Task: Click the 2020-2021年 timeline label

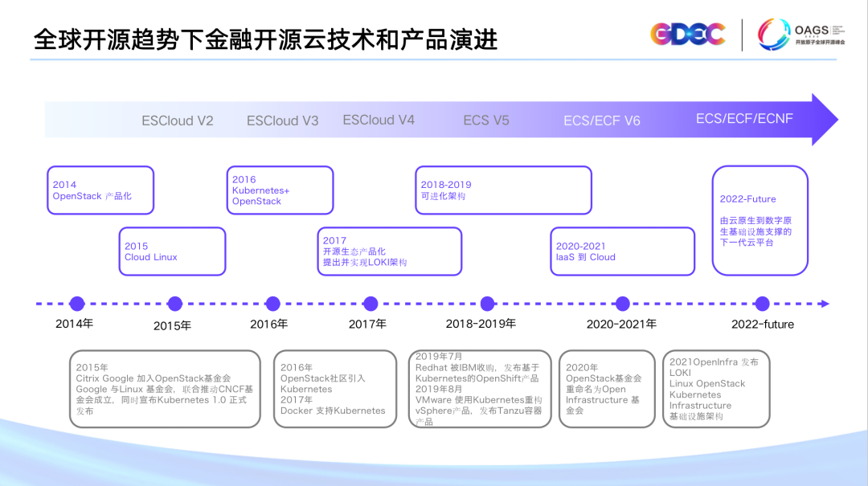Action: (621, 324)
